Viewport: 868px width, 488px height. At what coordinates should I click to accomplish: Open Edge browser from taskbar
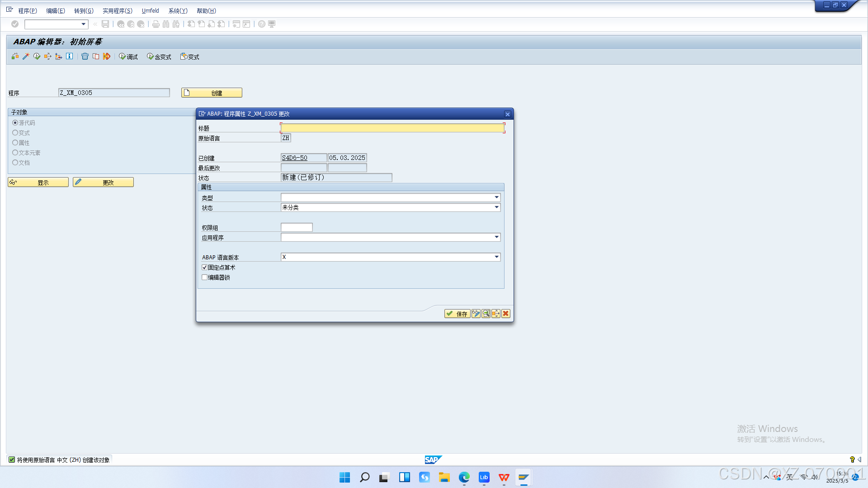(x=464, y=478)
